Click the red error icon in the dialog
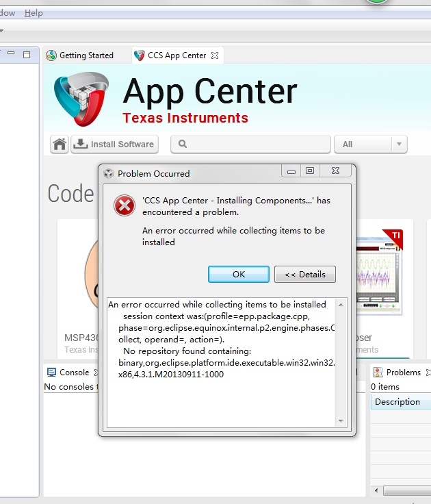 125,205
